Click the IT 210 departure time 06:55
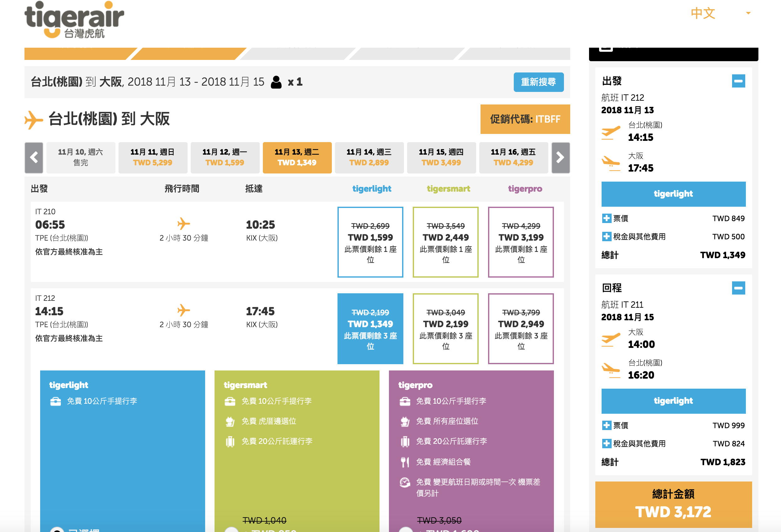This screenshot has height=532, width=781. [50, 225]
